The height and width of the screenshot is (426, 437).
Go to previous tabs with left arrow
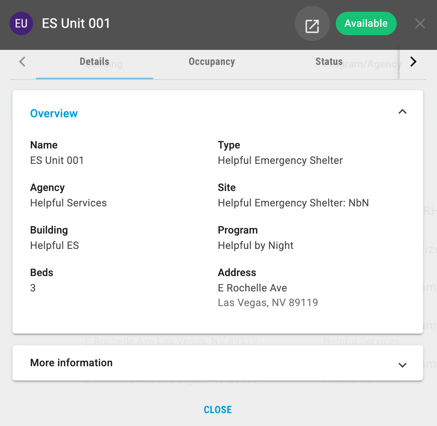(x=22, y=62)
